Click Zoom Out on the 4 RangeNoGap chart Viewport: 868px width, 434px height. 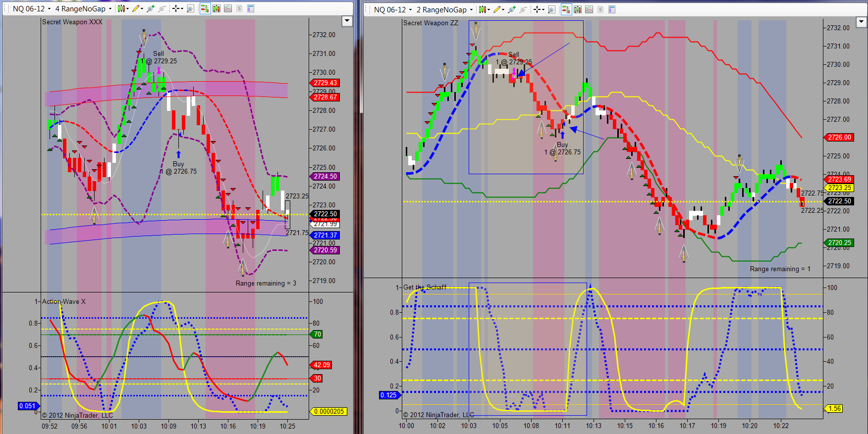162,8
